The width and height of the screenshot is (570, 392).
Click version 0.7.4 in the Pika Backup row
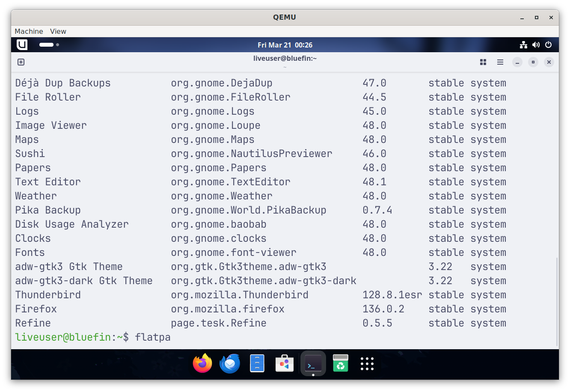pos(377,210)
